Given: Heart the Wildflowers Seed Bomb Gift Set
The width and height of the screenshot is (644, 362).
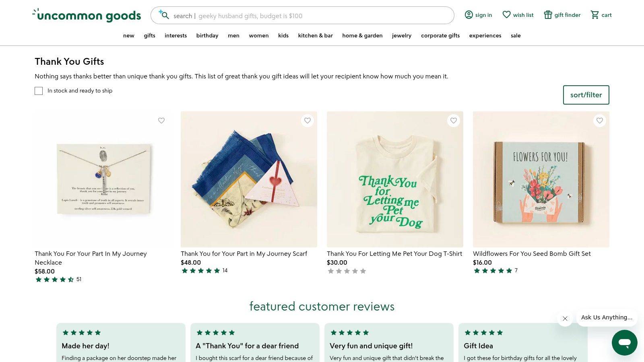Looking at the screenshot, I should (x=600, y=121).
